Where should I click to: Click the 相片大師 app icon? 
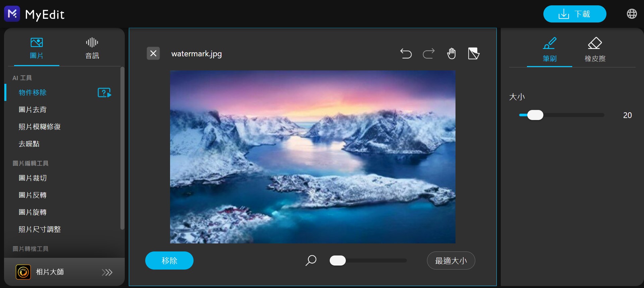(23, 272)
